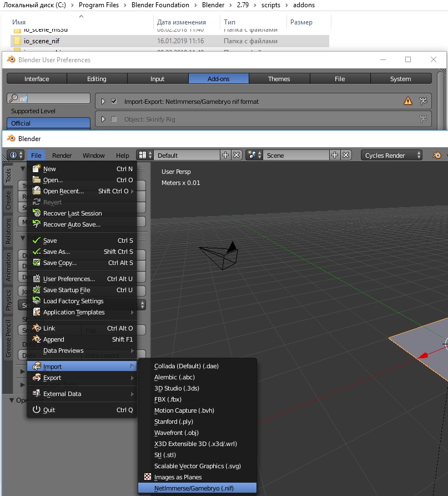Click the Save checkmark icon

(x=37, y=241)
